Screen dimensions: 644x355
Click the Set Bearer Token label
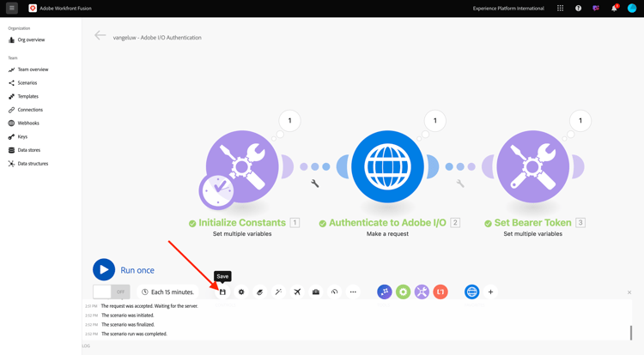pyautogui.click(x=532, y=223)
